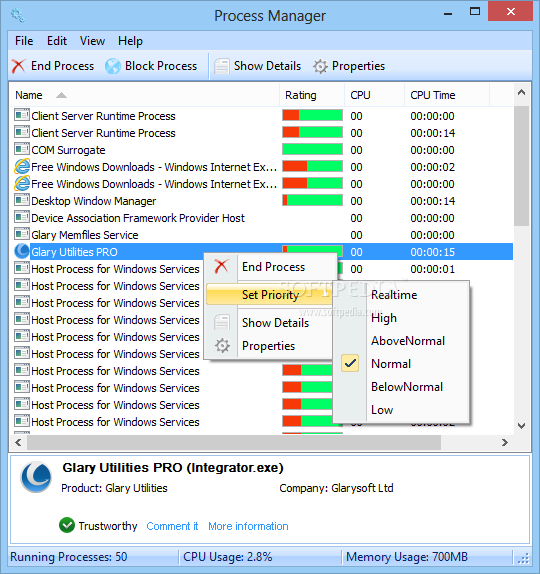
Task: Click the COM Surrogate rating bar
Action: pos(312,149)
